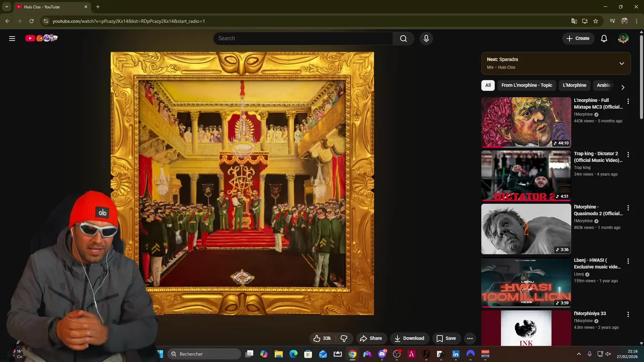The height and width of the screenshot is (362, 644).
Task: Click the Create button
Action: [x=578, y=38]
